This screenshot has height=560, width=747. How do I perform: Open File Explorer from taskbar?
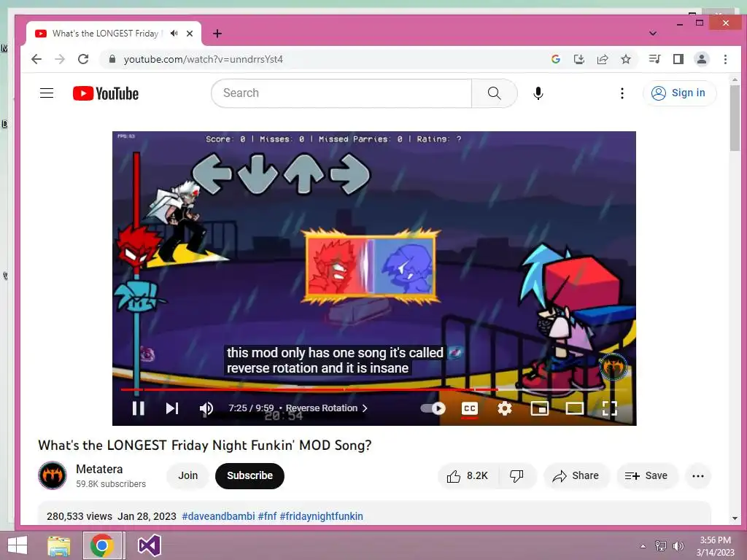tap(58, 545)
